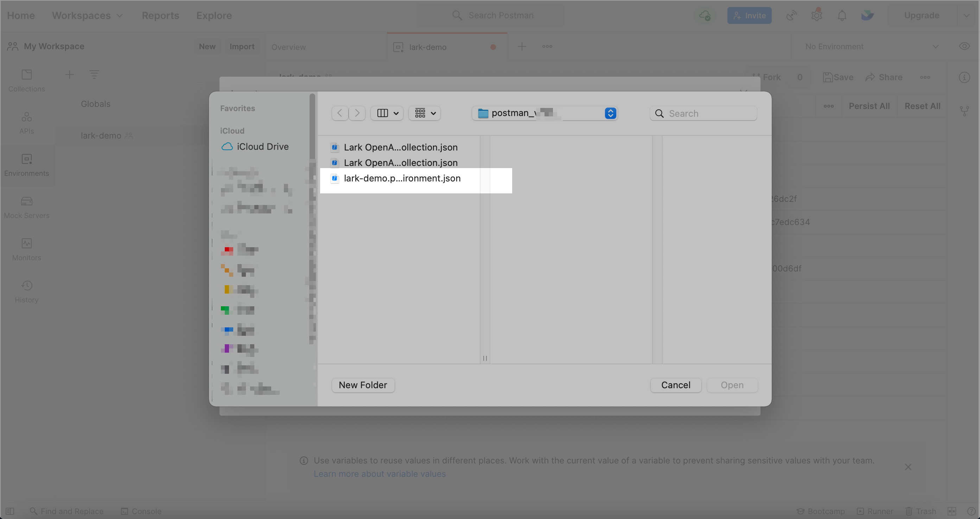Screen dimensions: 980x519
Task: Switch to the Overview tab
Action: tap(288, 47)
